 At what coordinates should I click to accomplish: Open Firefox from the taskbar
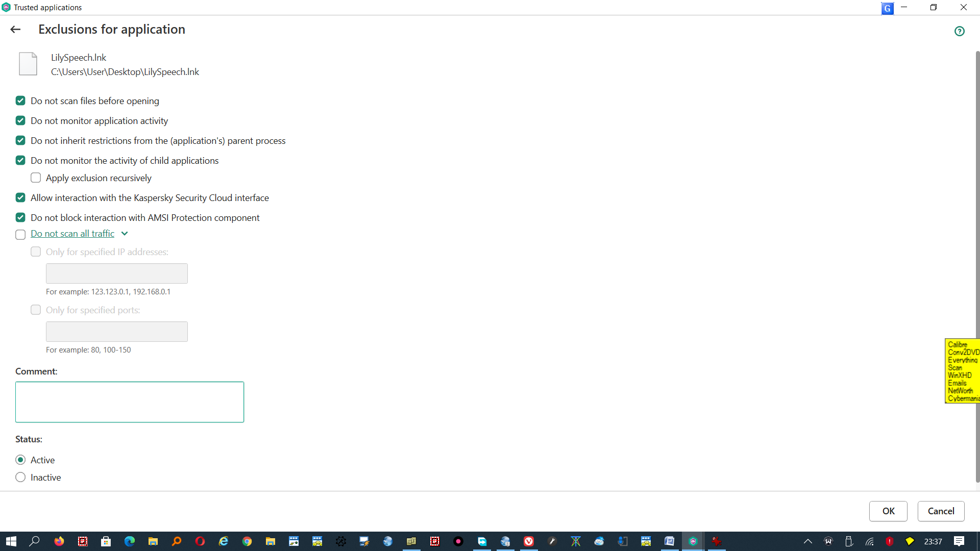coord(59,541)
